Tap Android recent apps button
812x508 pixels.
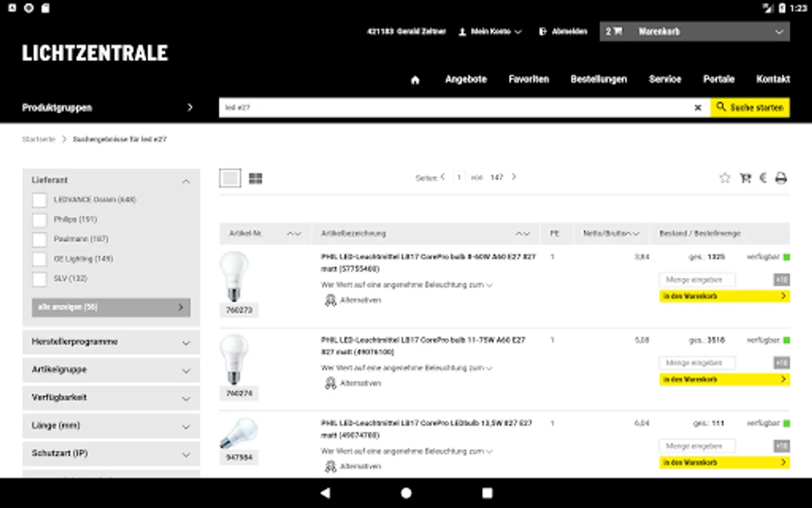487,493
